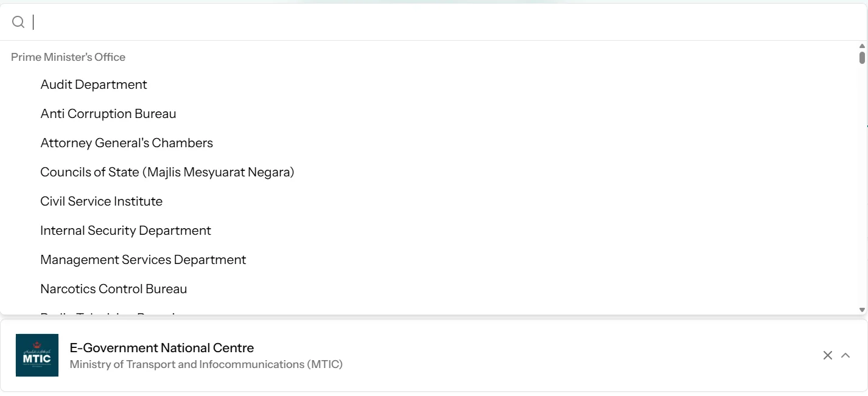The image size is (868, 396).
Task: Click the search magnifier icon
Action: [x=18, y=23]
